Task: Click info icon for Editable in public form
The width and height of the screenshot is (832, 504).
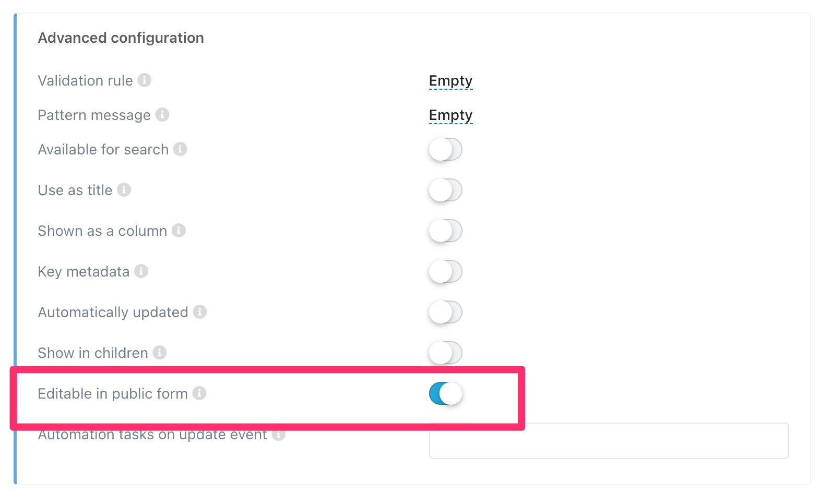Action: click(x=199, y=393)
